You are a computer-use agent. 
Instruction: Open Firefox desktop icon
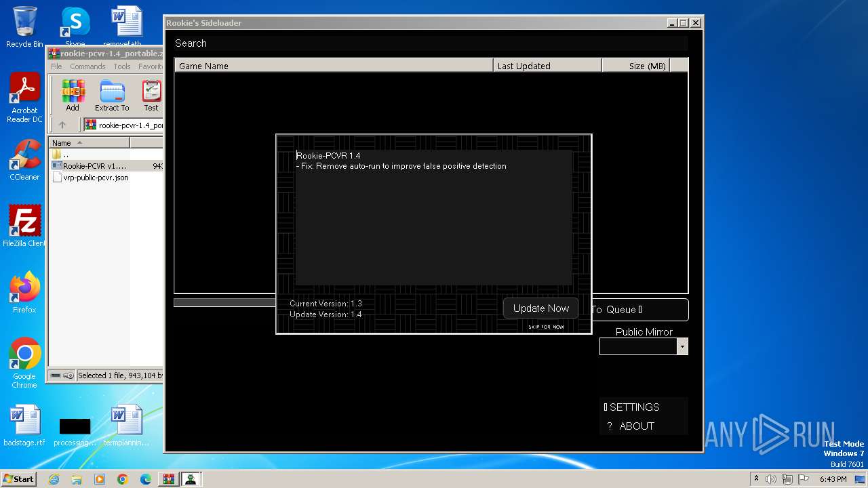click(x=24, y=293)
